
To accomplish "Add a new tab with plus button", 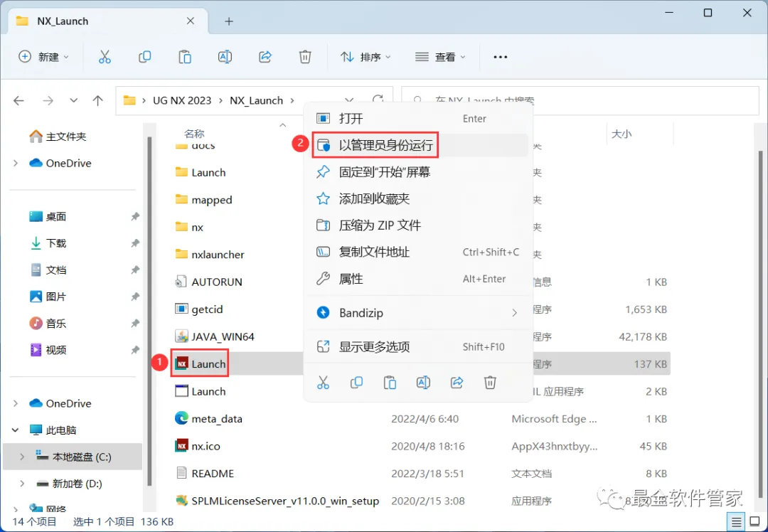I will (x=229, y=21).
